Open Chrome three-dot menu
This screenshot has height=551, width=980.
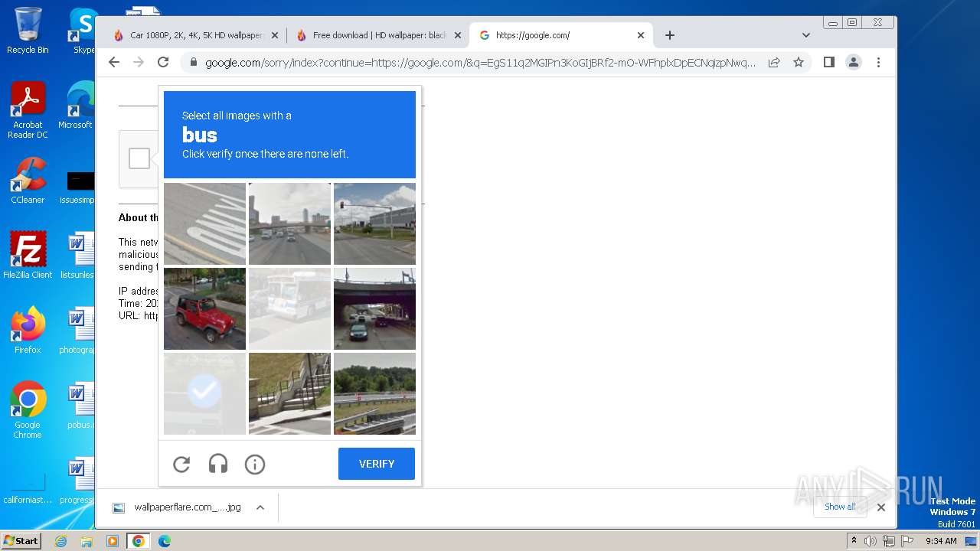click(878, 62)
